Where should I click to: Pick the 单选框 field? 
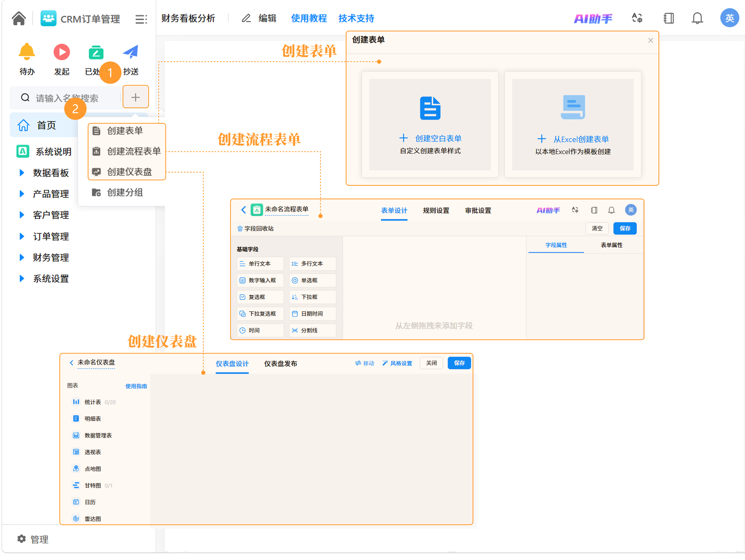click(x=313, y=281)
